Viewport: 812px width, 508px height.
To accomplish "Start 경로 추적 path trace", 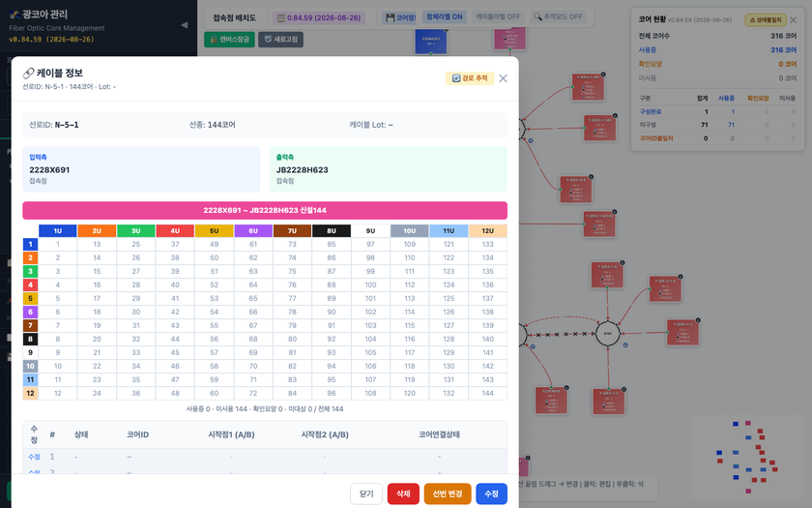I will (x=470, y=78).
